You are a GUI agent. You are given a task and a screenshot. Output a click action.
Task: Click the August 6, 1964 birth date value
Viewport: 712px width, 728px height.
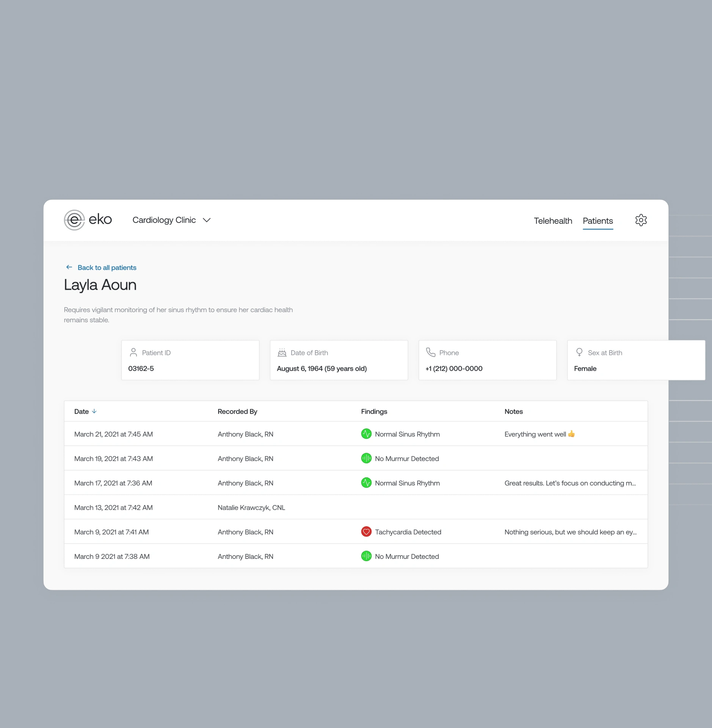tap(322, 369)
